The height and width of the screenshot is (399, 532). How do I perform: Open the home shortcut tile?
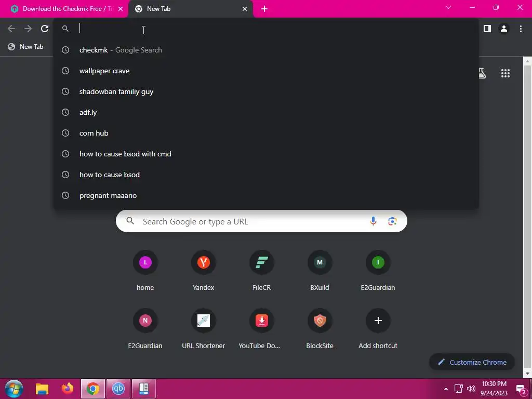tap(145, 271)
